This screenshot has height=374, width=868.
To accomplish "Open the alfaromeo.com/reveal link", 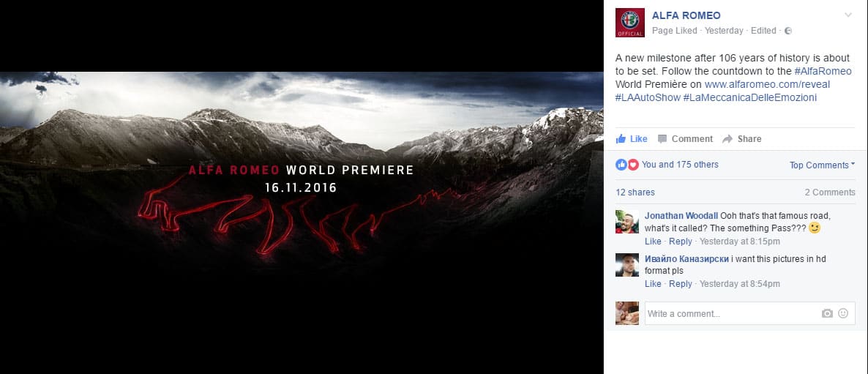I will pyautogui.click(x=767, y=85).
